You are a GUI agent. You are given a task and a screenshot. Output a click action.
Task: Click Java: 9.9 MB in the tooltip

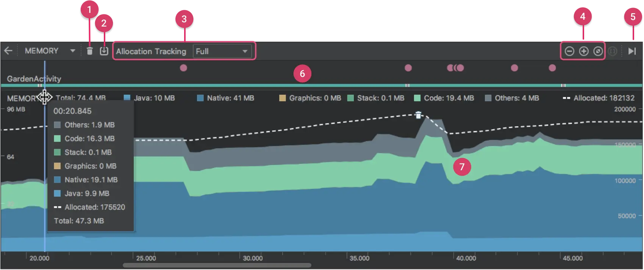point(81,193)
